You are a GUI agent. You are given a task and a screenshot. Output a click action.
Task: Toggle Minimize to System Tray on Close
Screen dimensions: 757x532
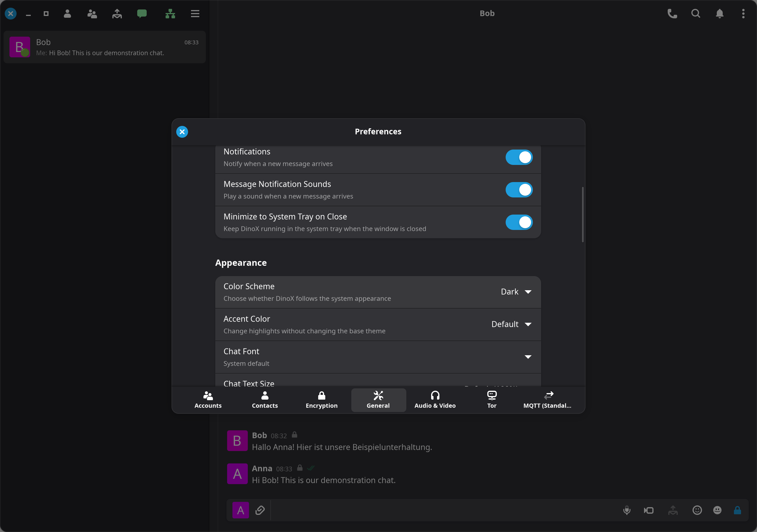(519, 222)
